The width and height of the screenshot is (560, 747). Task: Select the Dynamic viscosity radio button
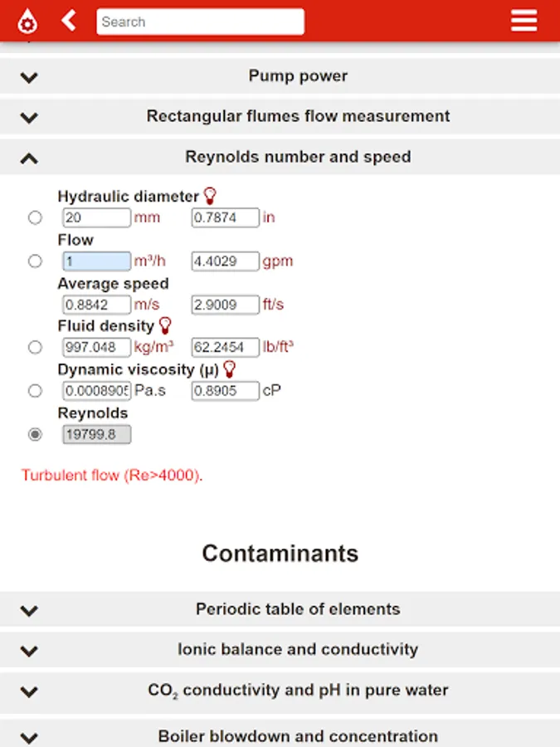click(35, 391)
